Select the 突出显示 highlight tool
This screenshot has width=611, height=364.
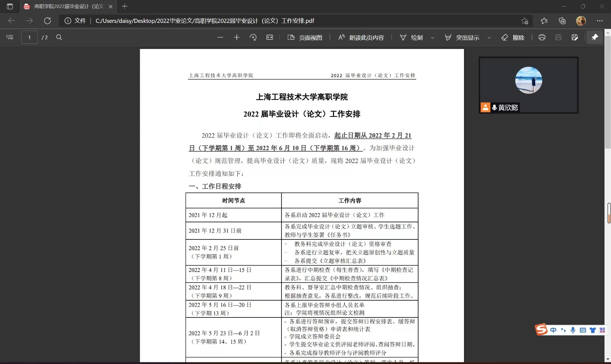(462, 37)
